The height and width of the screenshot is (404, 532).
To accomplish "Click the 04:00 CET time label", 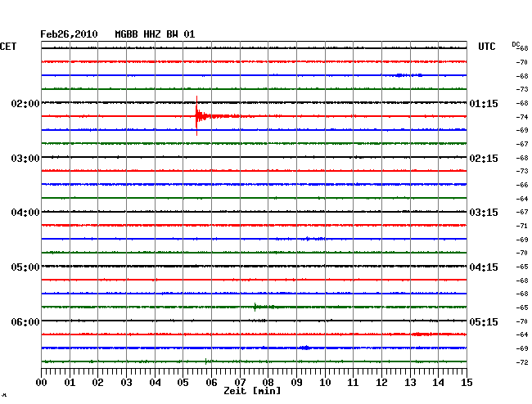I will click(x=25, y=213).
